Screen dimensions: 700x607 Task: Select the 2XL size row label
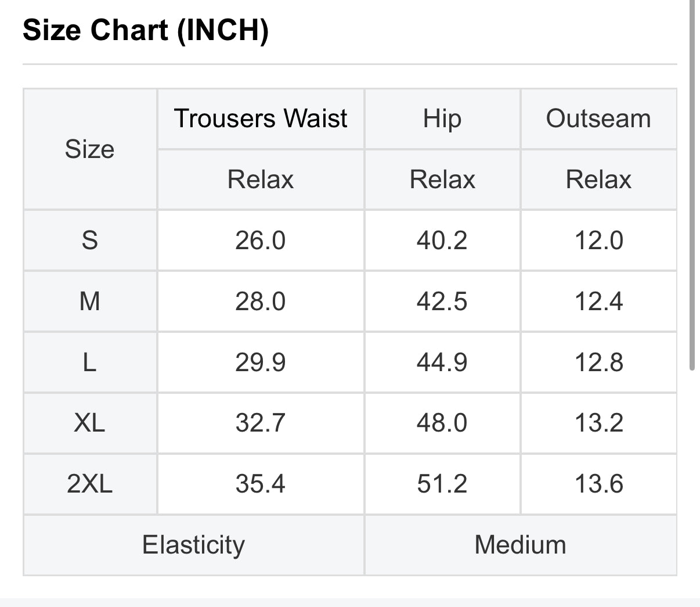click(90, 484)
